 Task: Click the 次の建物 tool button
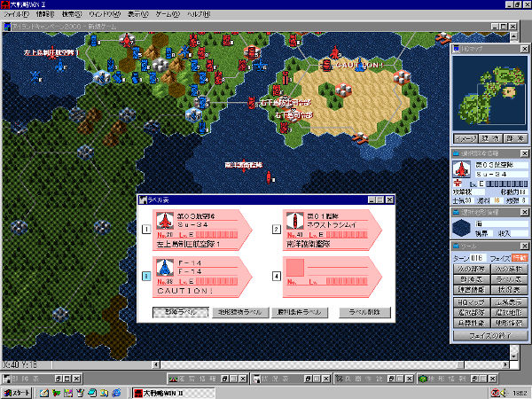[509, 270]
